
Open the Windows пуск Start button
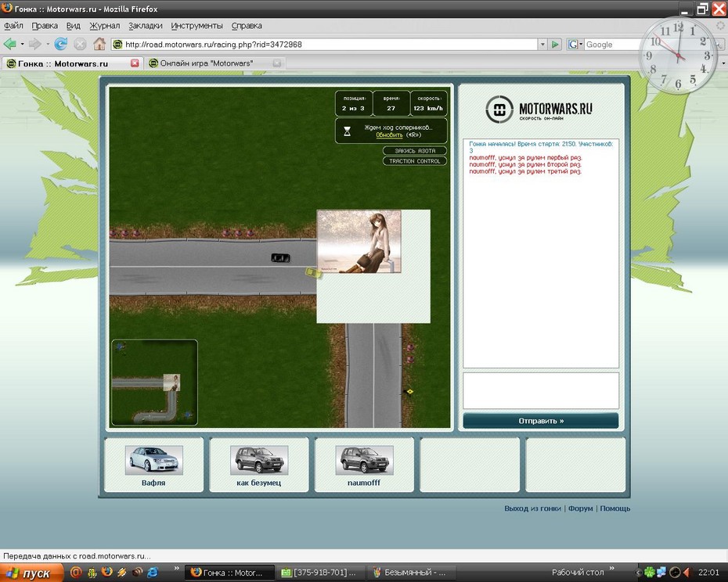(x=31, y=573)
